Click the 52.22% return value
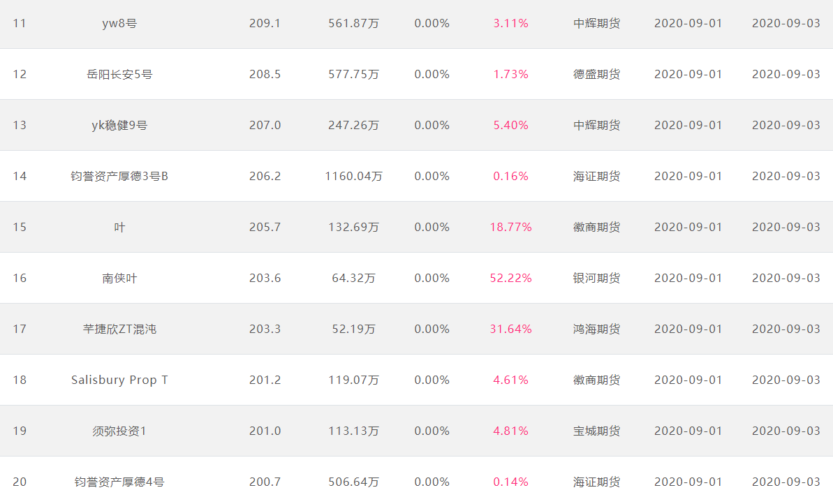 pos(510,279)
